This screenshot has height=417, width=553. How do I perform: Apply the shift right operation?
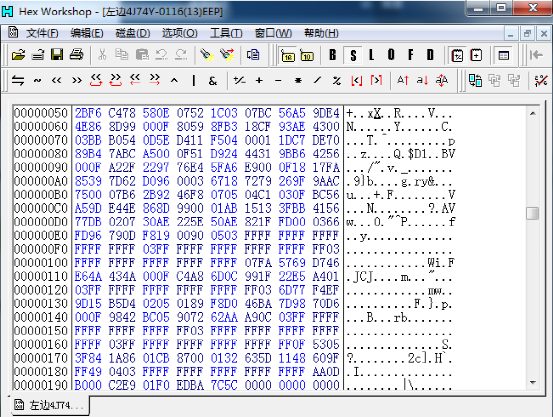point(77,81)
